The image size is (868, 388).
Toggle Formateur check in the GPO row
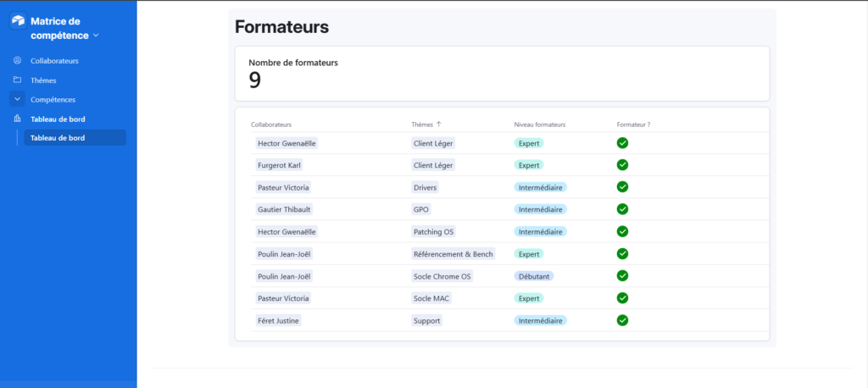point(622,209)
